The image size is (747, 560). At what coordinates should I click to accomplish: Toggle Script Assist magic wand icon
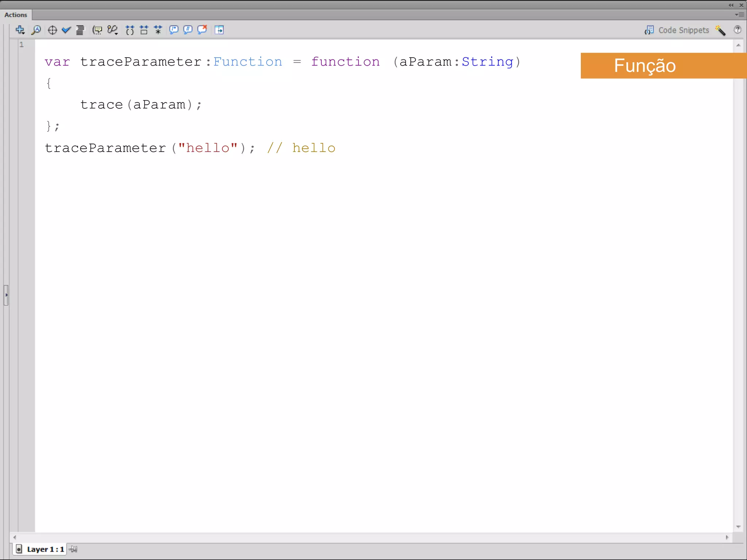click(720, 30)
